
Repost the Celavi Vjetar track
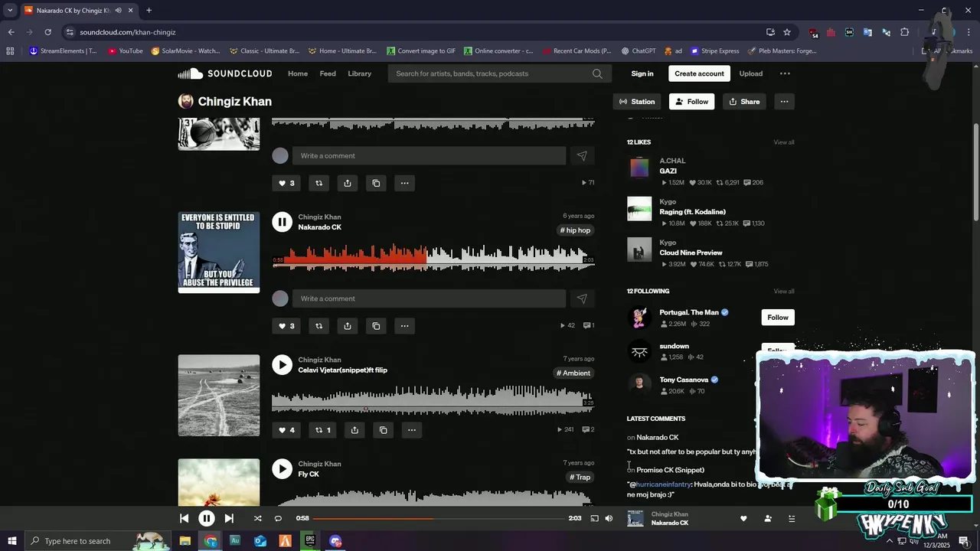click(x=322, y=430)
